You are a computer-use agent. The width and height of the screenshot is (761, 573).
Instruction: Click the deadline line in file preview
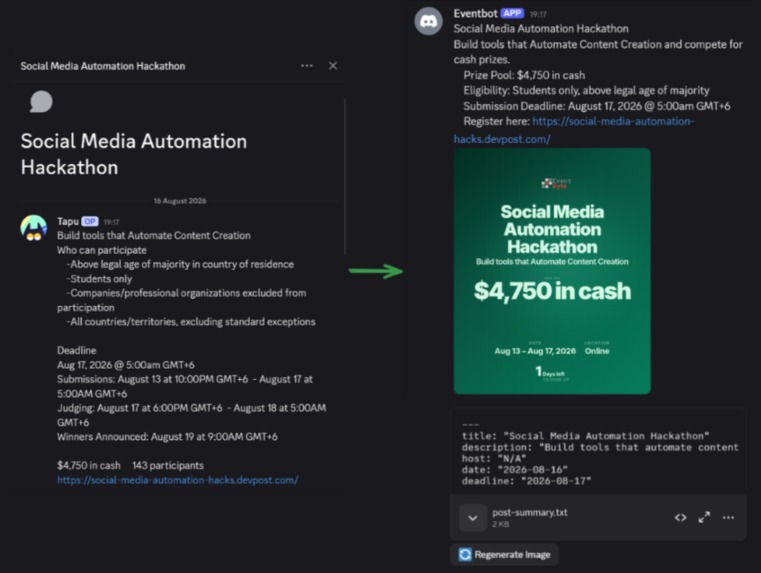pyautogui.click(x=527, y=481)
